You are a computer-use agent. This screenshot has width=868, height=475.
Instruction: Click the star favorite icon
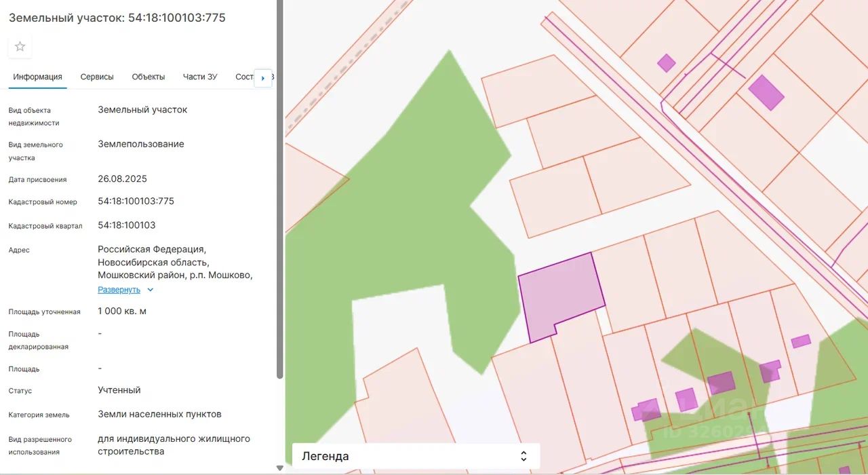click(x=20, y=47)
